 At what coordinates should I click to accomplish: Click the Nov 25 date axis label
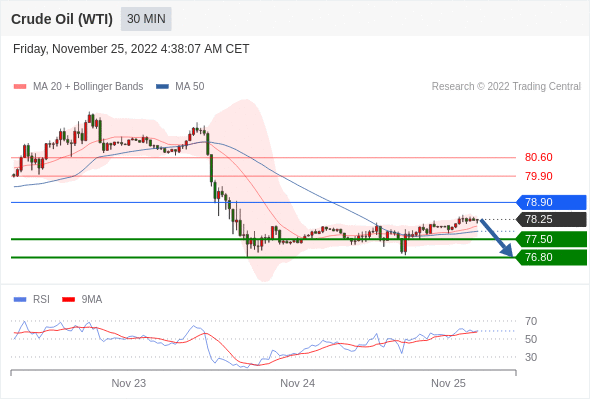448,383
